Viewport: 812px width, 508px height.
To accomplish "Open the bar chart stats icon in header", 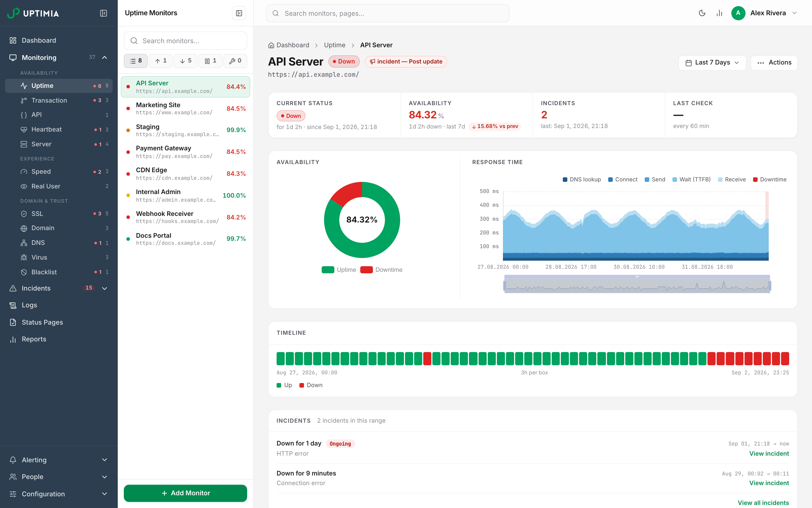I will [x=719, y=13].
